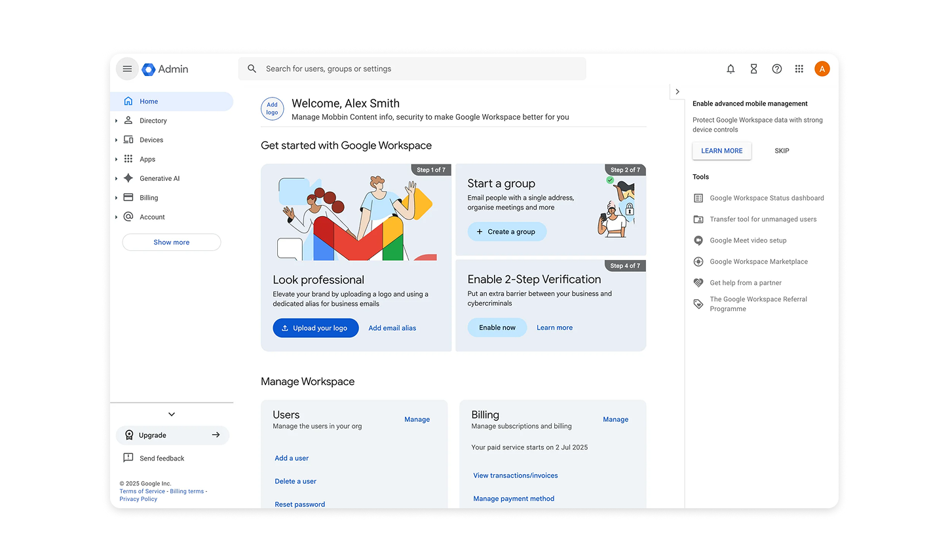Image resolution: width=950 pixels, height=560 pixels.
Task: Click the SKIP button
Action: 782,151
